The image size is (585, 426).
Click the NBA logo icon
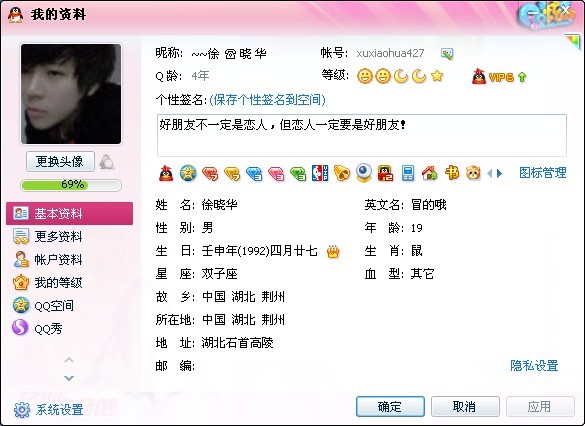[320, 173]
